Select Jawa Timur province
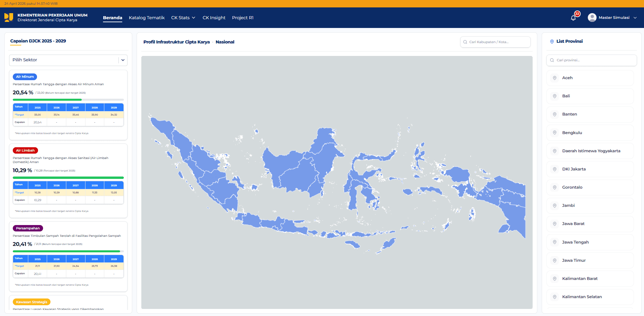The image size is (644, 316). click(590, 260)
